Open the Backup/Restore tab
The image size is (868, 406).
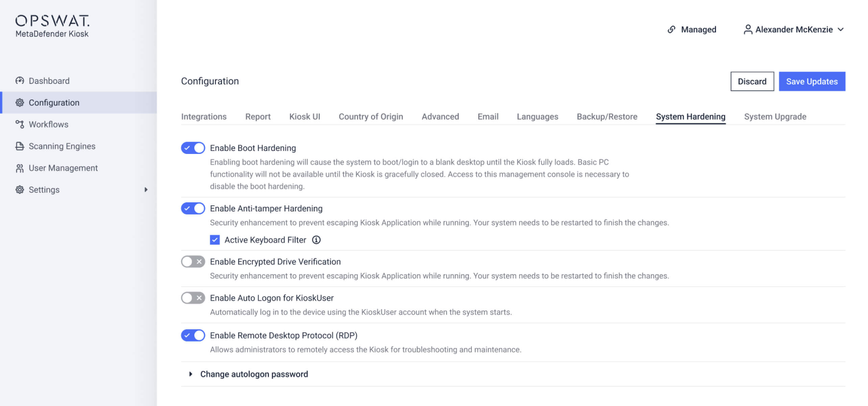(607, 117)
